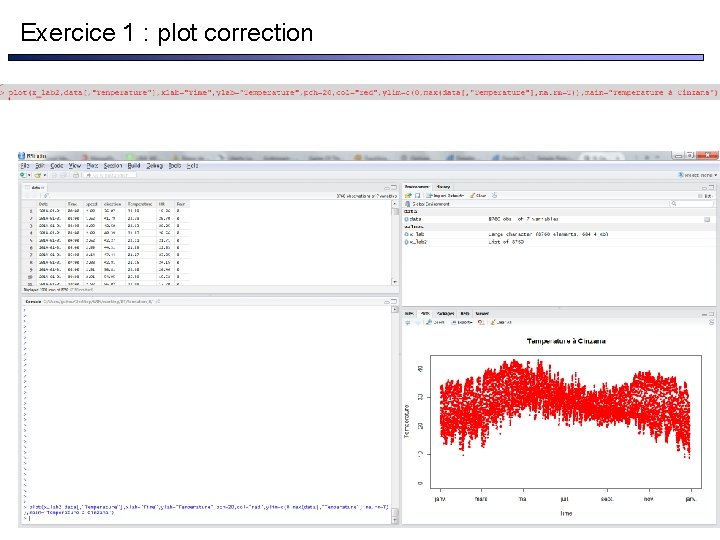Minimize the Console pane
The height and width of the screenshot is (540, 720).
click(387, 302)
